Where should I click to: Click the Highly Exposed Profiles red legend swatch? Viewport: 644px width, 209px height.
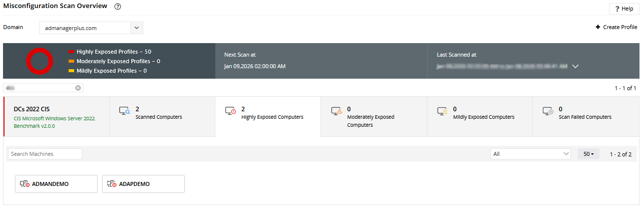[72, 52]
